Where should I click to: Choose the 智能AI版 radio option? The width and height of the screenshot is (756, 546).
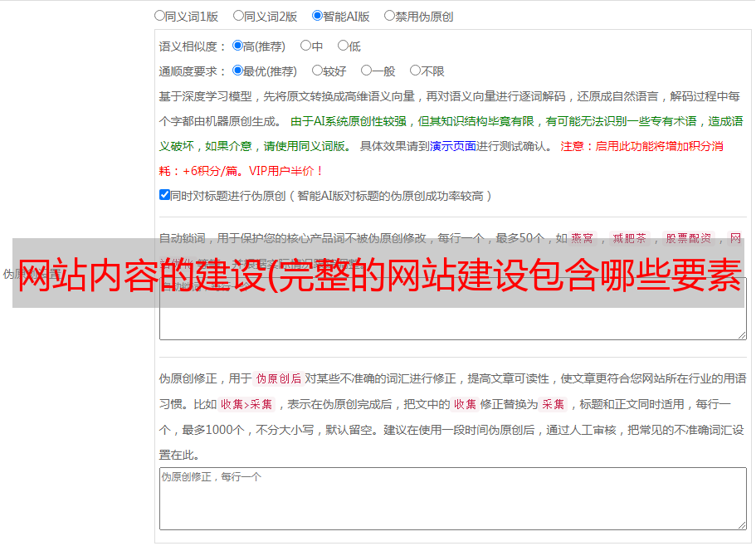[x=317, y=16]
